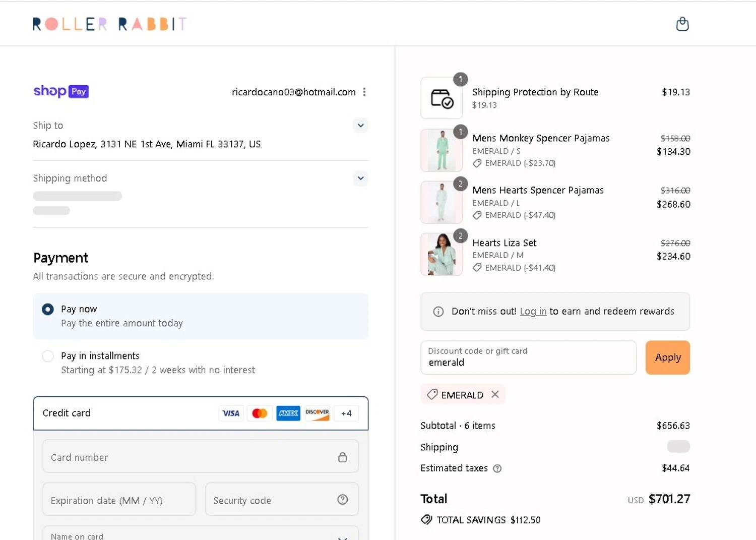Select the Credit card payment header
756x540 pixels.
(201, 413)
